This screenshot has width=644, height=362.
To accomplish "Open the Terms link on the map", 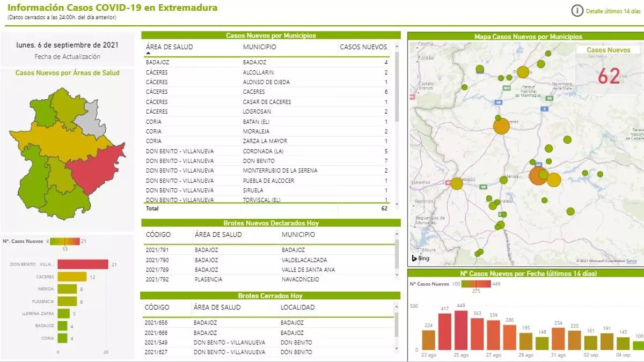I will tap(632, 261).
